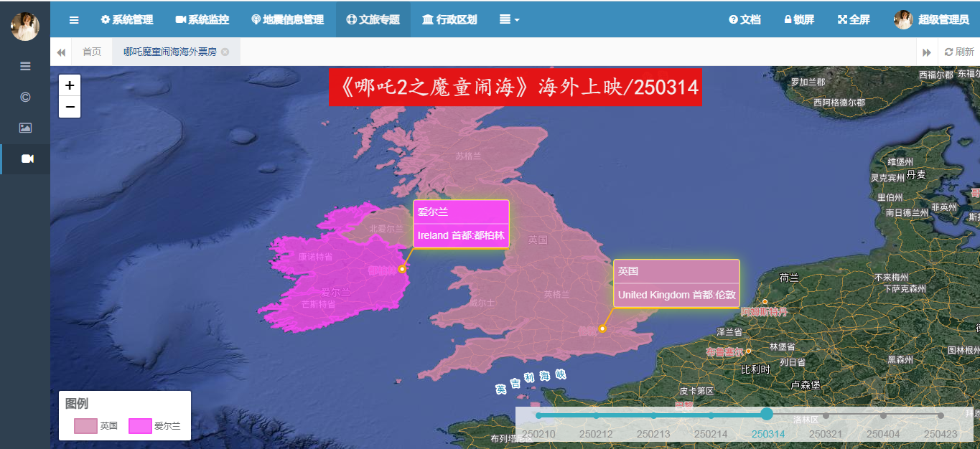Open 超级管理员 user menu

click(932, 20)
